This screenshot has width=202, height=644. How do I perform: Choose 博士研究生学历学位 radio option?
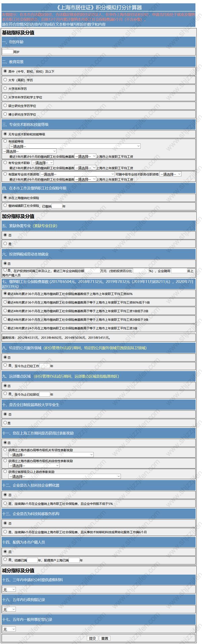tap(5, 114)
